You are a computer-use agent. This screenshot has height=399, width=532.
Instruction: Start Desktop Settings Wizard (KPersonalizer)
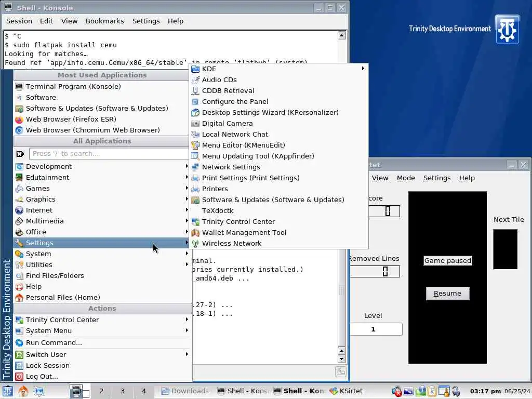pyautogui.click(x=279, y=112)
